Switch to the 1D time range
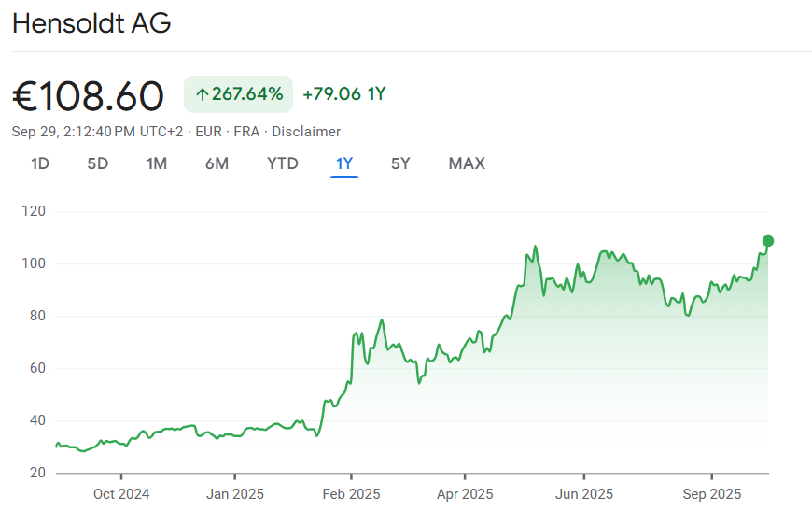Viewport: 812px width, 511px height. pos(40,163)
